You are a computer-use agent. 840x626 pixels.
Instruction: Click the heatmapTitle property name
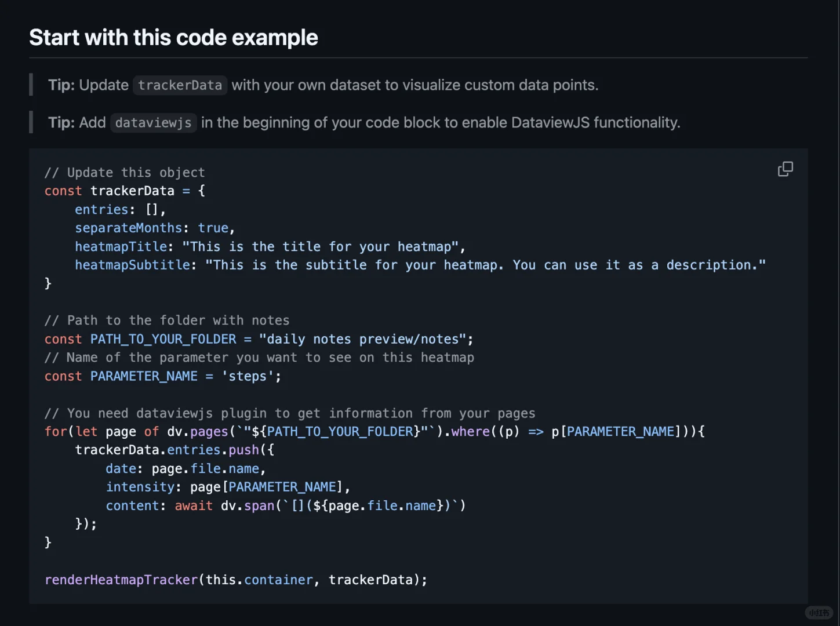(x=121, y=247)
